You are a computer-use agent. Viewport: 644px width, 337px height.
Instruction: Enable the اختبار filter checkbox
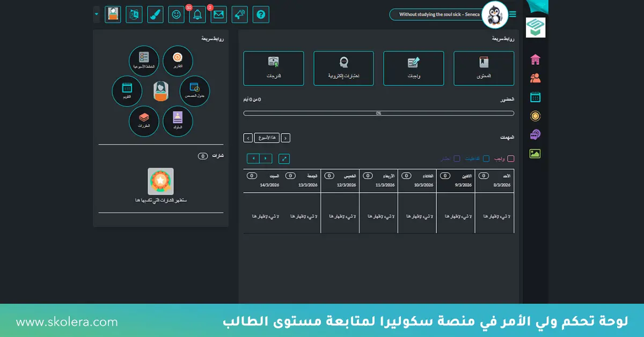tap(457, 158)
